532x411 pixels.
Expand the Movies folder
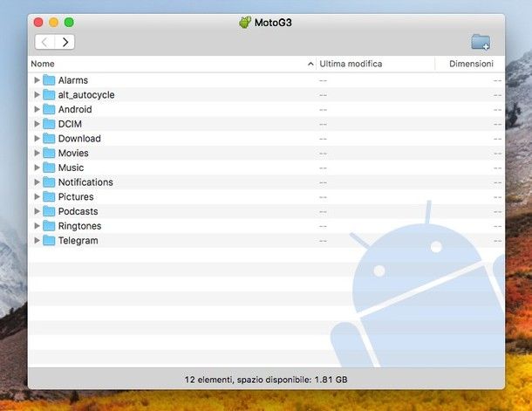[37, 153]
